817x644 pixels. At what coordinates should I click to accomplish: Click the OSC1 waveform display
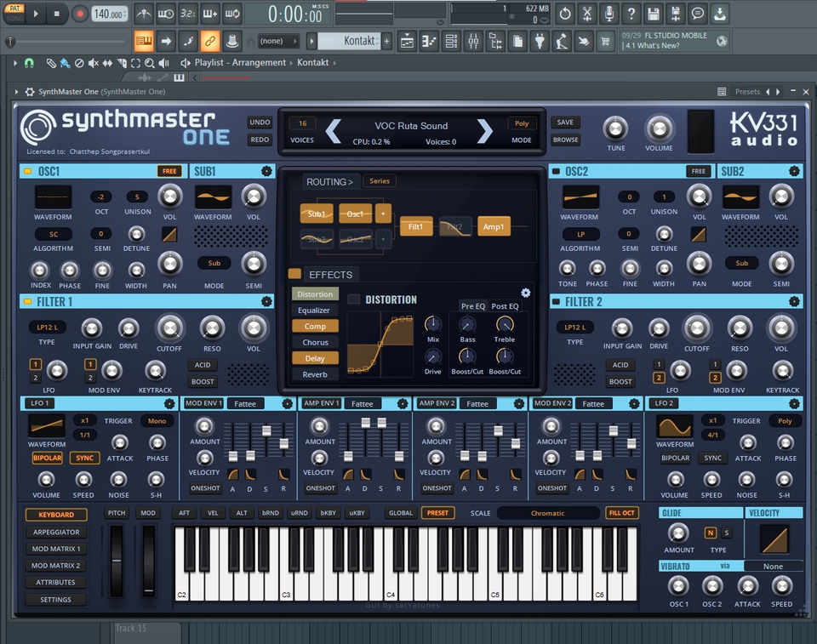pyautogui.click(x=53, y=198)
